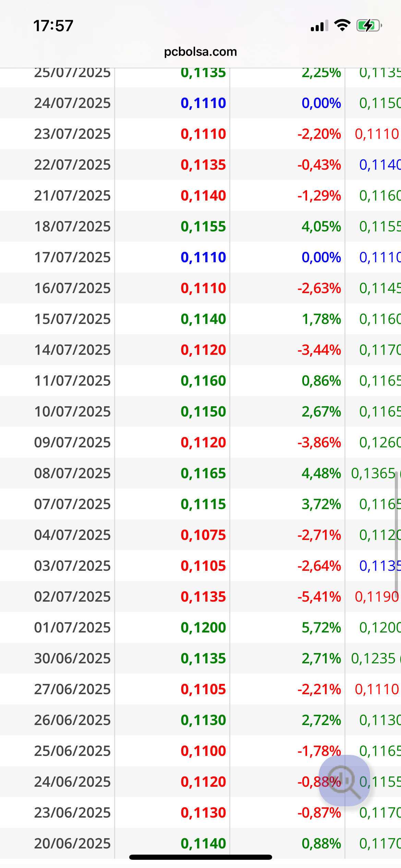Image resolution: width=401 pixels, height=868 pixels.
Task: Select the 24/07/2025 date row
Action: tap(200, 103)
